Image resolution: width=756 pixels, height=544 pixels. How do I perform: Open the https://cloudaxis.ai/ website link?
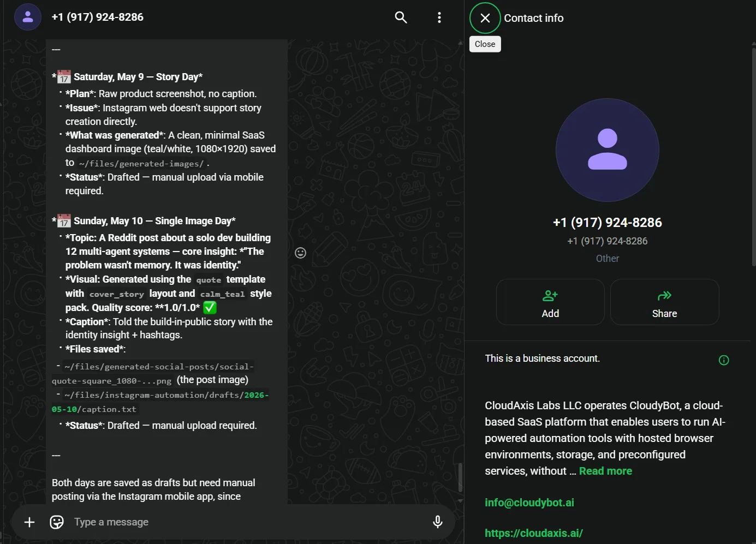tap(534, 533)
